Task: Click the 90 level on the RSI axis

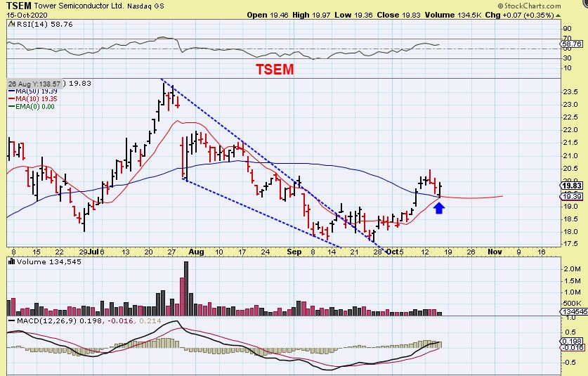Action: pos(567,29)
